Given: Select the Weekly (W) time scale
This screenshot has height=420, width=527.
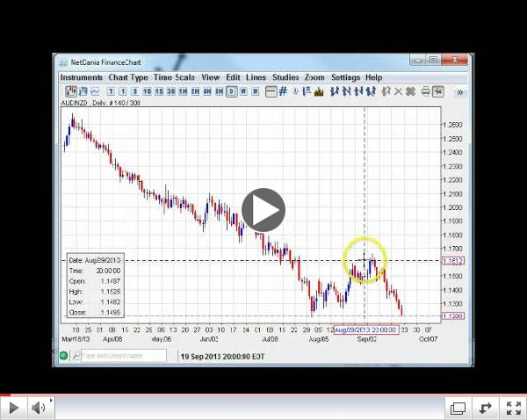Looking at the screenshot, I should coord(243,91).
